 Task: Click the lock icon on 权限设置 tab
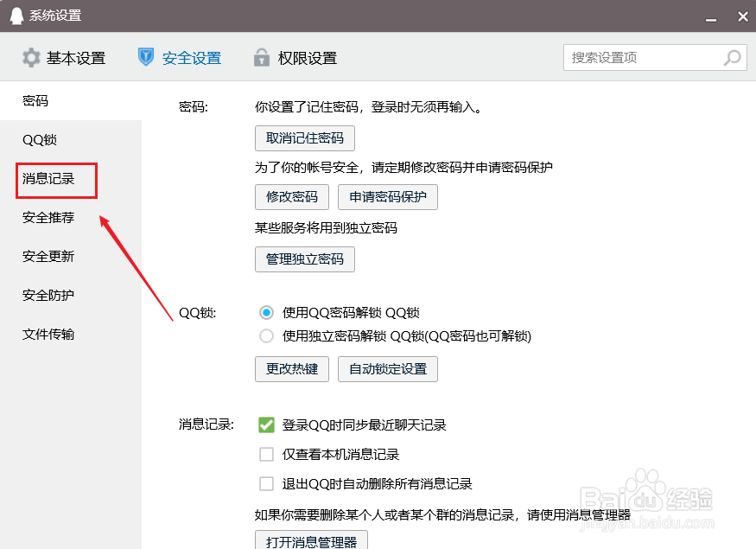coord(261,57)
